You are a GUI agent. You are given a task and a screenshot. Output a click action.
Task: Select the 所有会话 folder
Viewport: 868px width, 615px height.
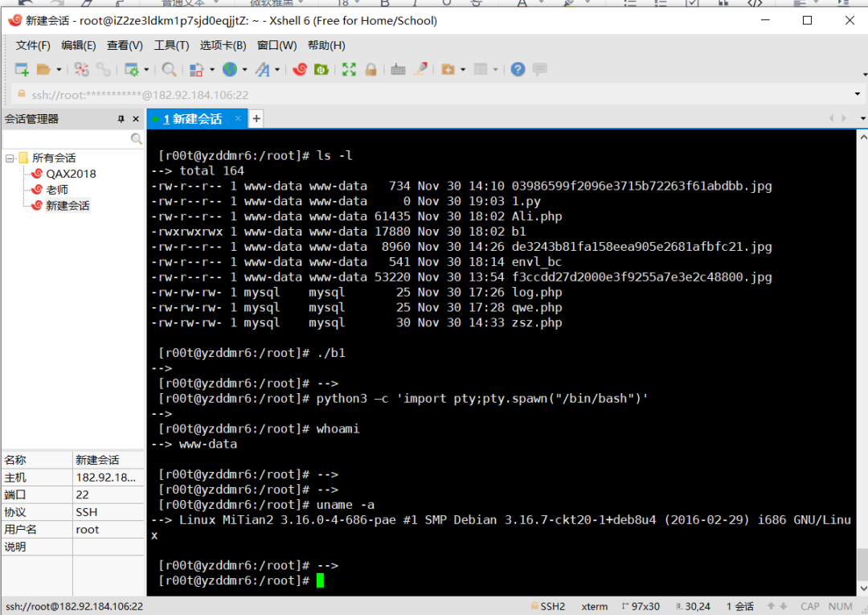pos(54,158)
